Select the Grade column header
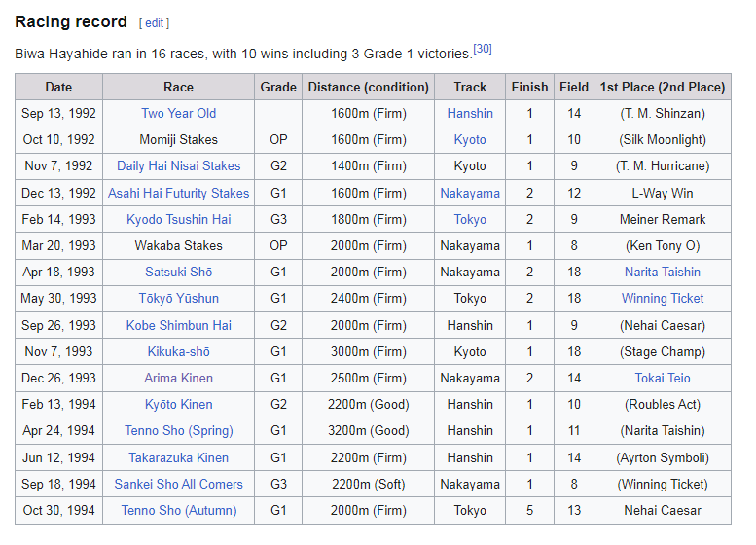This screenshot has height=545, width=756. 278,87
